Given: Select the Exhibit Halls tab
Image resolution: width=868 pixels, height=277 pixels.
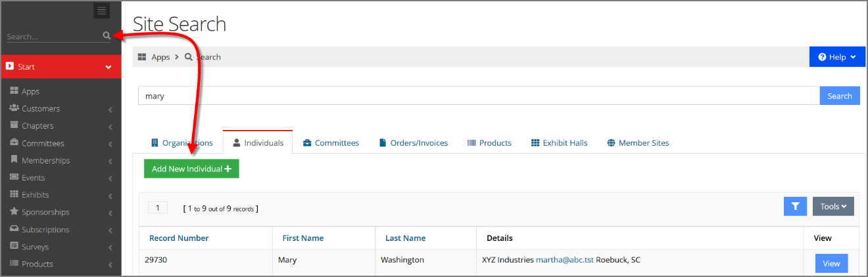Looking at the screenshot, I should pyautogui.click(x=559, y=142).
